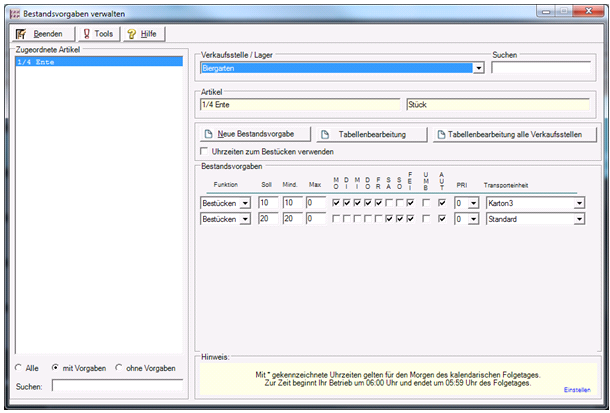
Task: Click the Suchen field at top right
Action: pyautogui.click(x=540, y=68)
